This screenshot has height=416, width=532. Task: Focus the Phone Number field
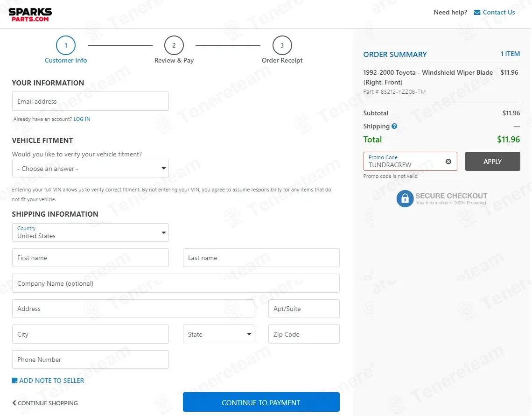pos(90,360)
